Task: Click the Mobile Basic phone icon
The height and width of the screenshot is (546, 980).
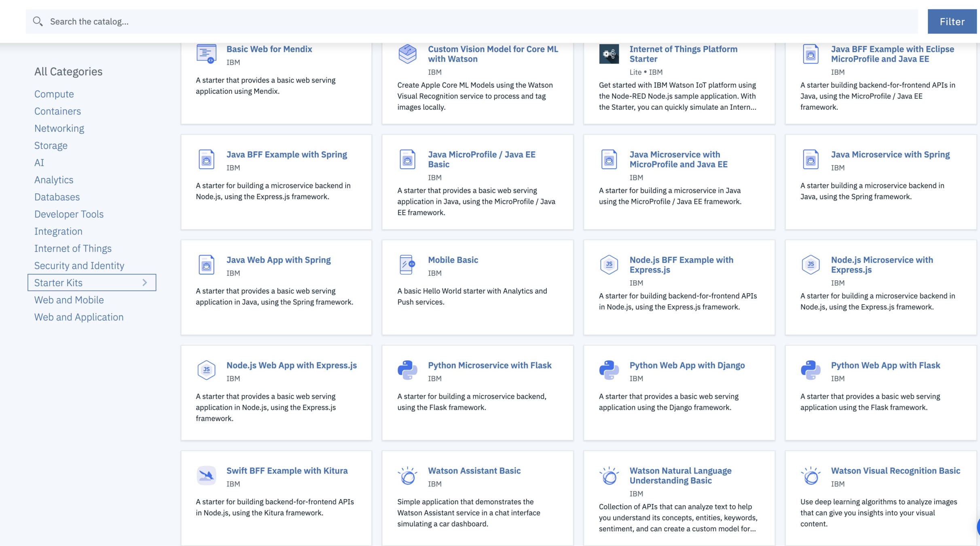Action: point(407,265)
